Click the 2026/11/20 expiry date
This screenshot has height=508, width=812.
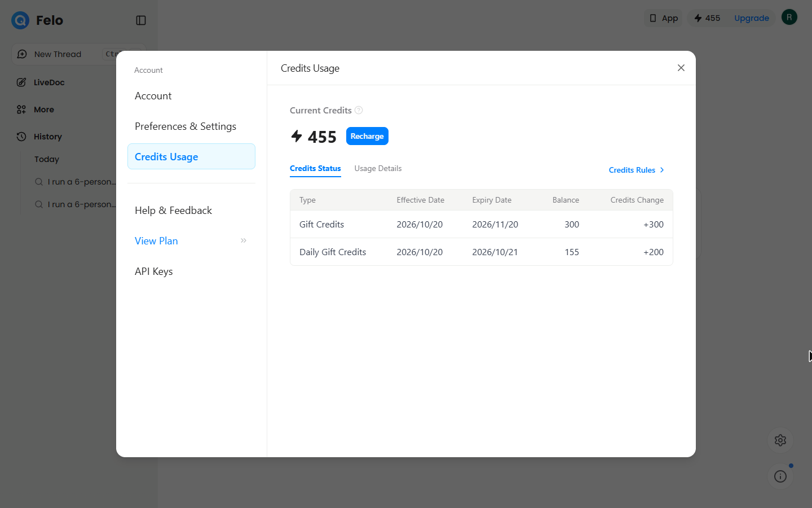495,224
